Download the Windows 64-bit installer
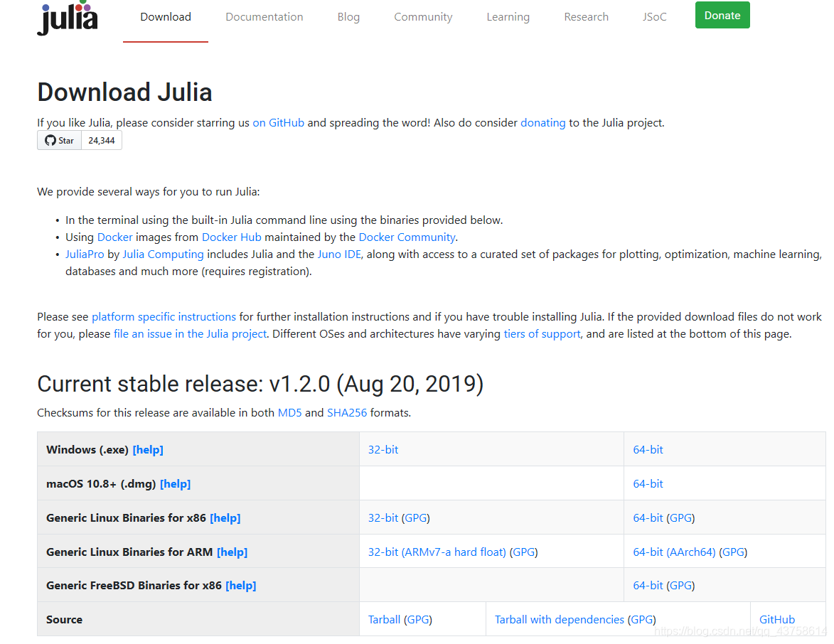Screen dimensions: 834x644 point(648,449)
